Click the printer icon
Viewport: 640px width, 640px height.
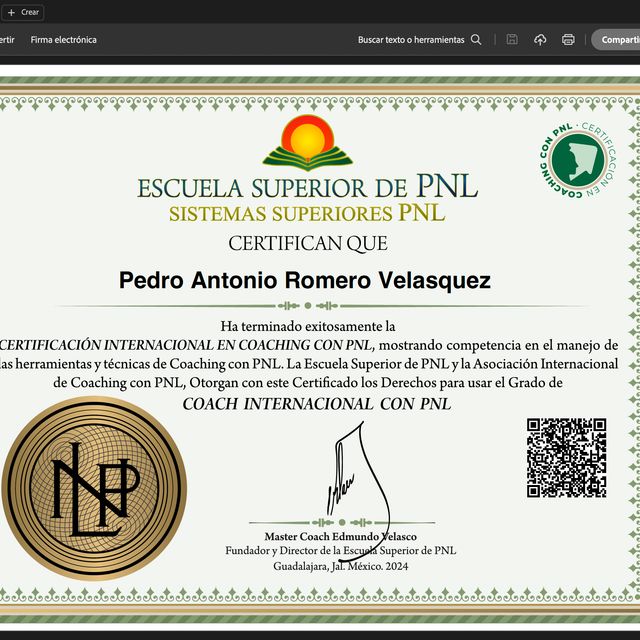[x=568, y=40]
